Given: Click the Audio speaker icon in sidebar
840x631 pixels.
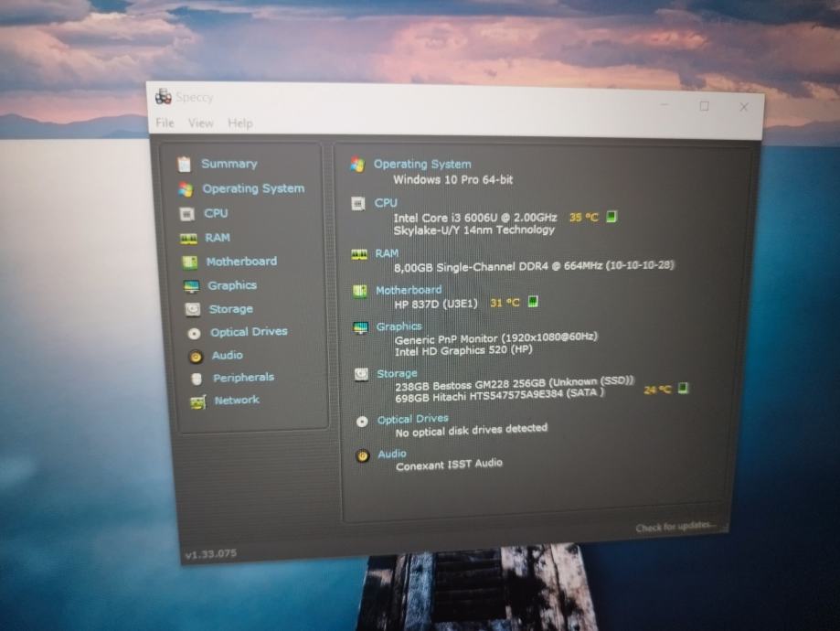Looking at the screenshot, I should 195,357.
